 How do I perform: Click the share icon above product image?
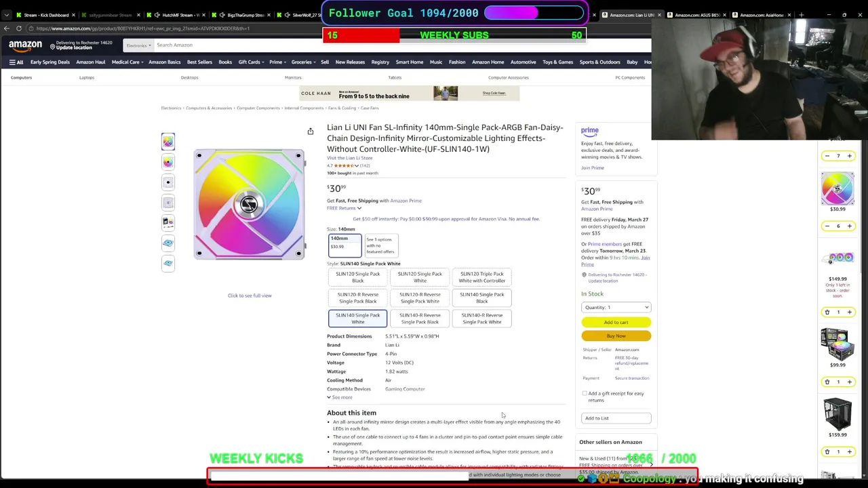(x=311, y=131)
